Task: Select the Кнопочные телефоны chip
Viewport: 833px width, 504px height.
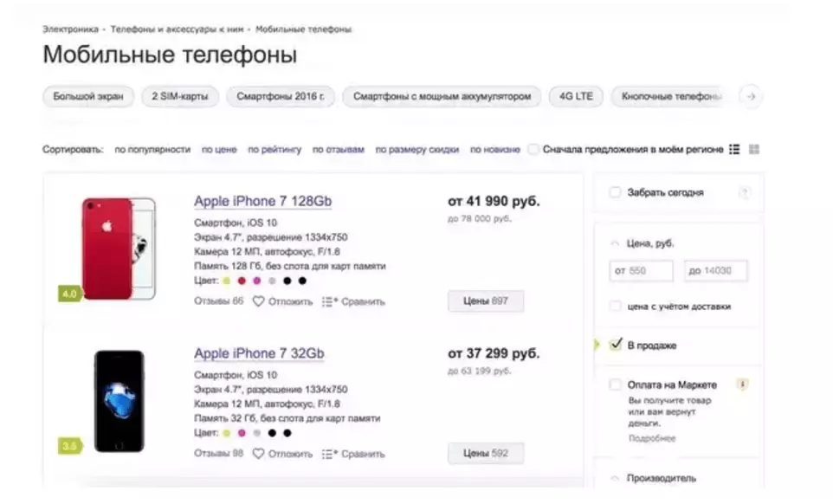Action: coord(670,97)
